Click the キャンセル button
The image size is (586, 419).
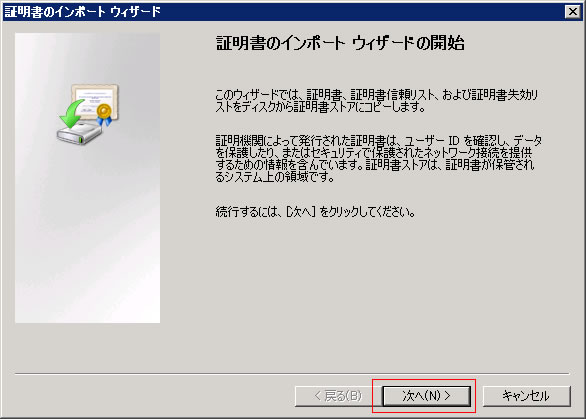pos(527,396)
